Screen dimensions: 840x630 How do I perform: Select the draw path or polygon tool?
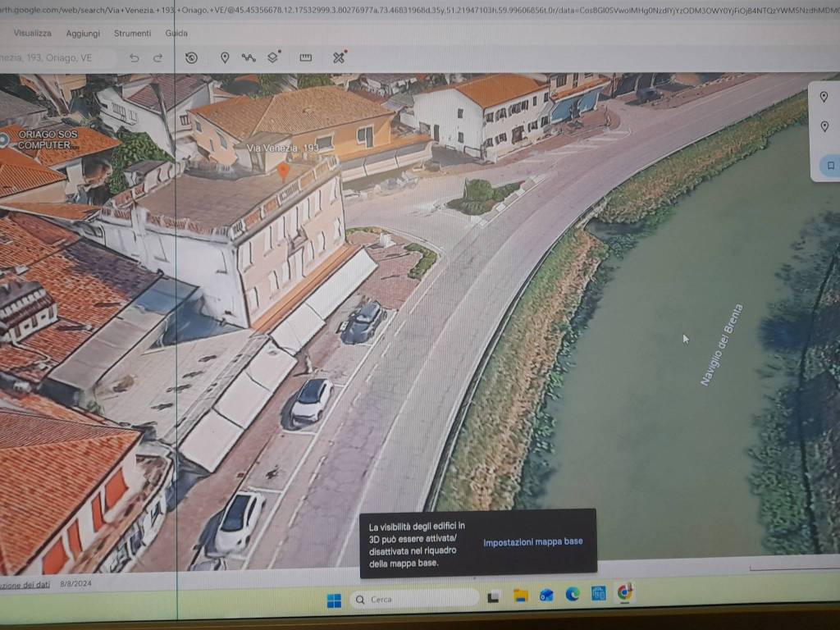249,57
